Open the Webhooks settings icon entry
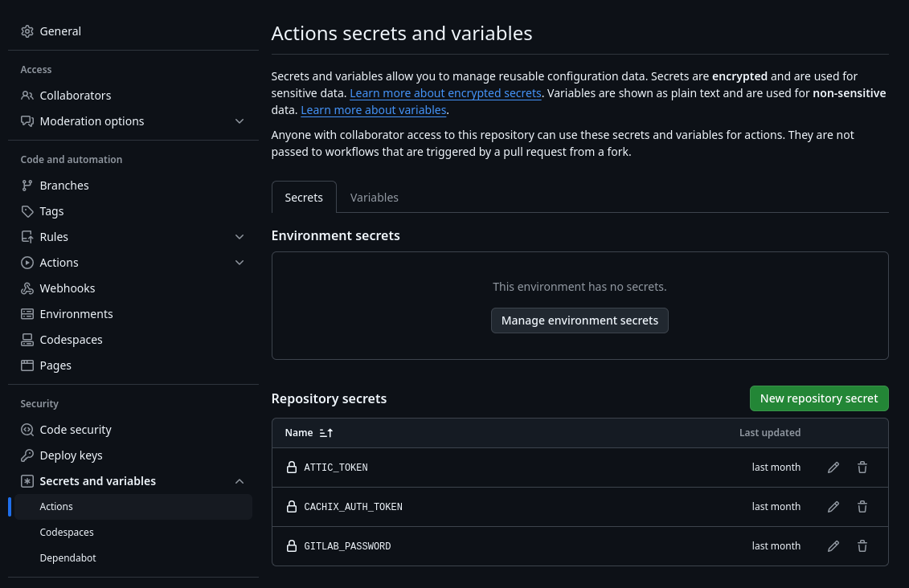Image resolution: width=909 pixels, height=588 pixels. click(27, 288)
